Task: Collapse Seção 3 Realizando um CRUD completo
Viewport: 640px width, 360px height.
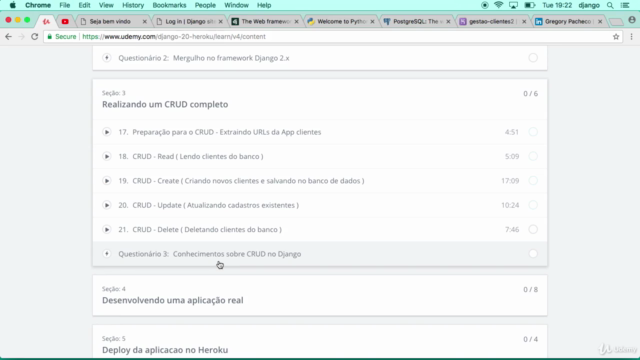Action: [320, 99]
